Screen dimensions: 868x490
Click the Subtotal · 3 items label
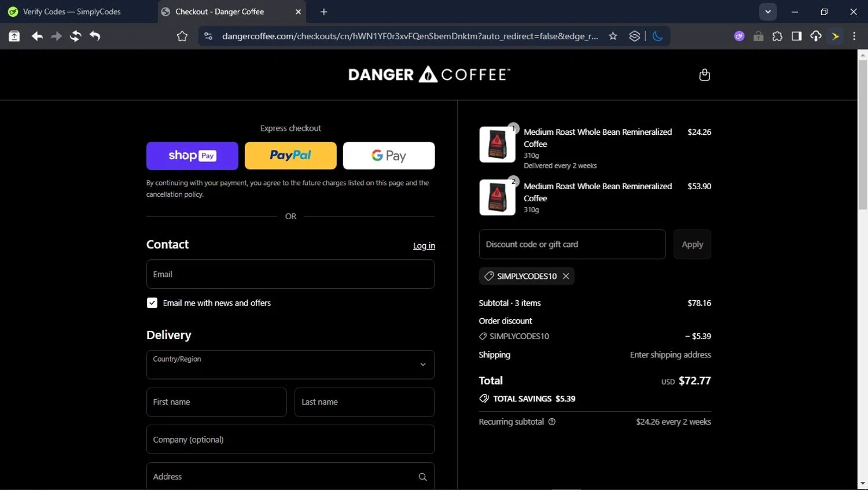pyautogui.click(x=510, y=303)
